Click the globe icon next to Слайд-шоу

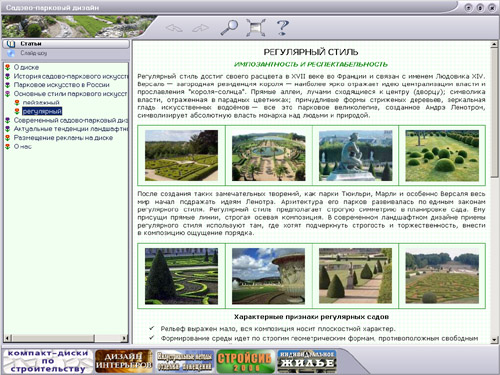coord(11,53)
